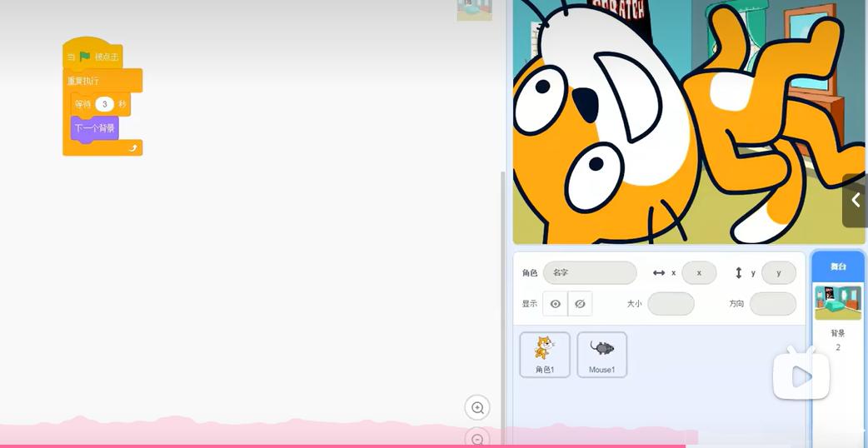Edit the sprite y coordinate field
Viewport: 868px width, 448px height.
pyautogui.click(x=779, y=272)
